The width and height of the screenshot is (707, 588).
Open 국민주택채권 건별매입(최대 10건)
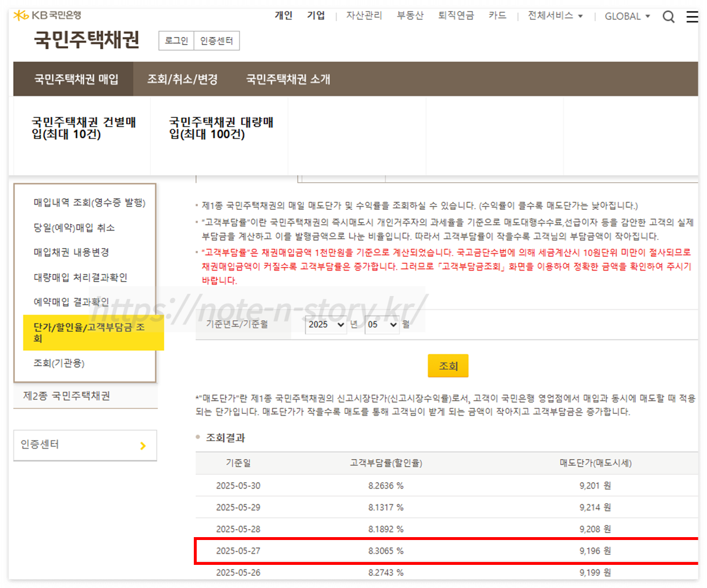(x=83, y=128)
